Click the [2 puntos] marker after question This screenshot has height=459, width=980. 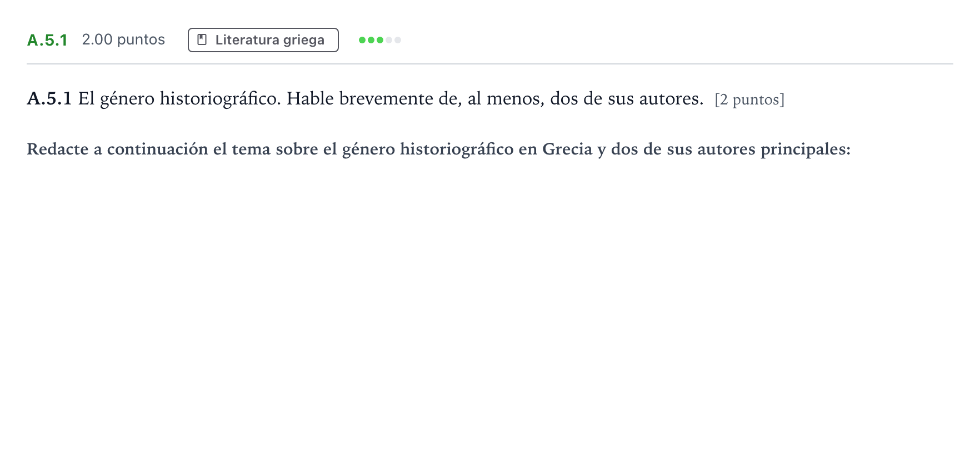tap(749, 99)
